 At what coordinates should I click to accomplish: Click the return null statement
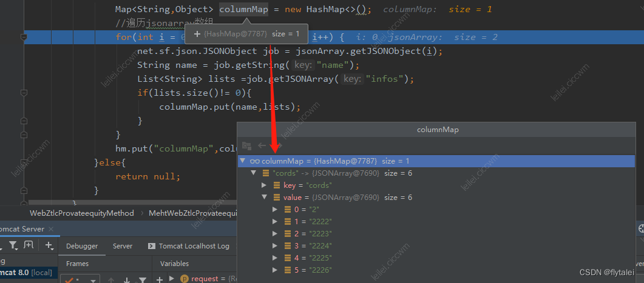pyautogui.click(x=148, y=177)
